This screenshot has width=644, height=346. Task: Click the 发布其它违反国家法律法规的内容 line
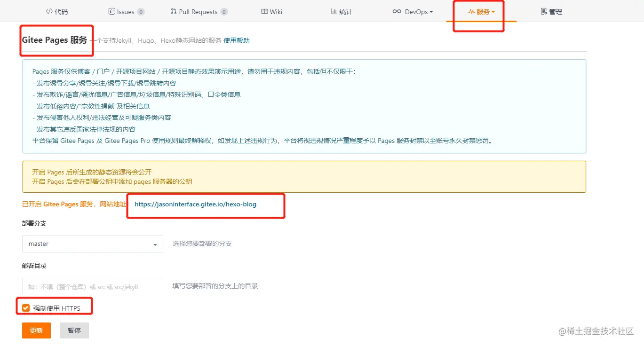(x=84, y=129)
